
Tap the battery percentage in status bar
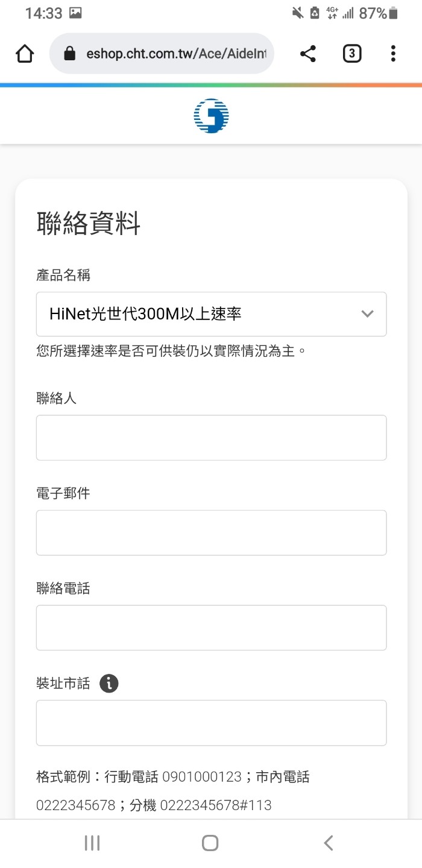[x=373, y=13]
